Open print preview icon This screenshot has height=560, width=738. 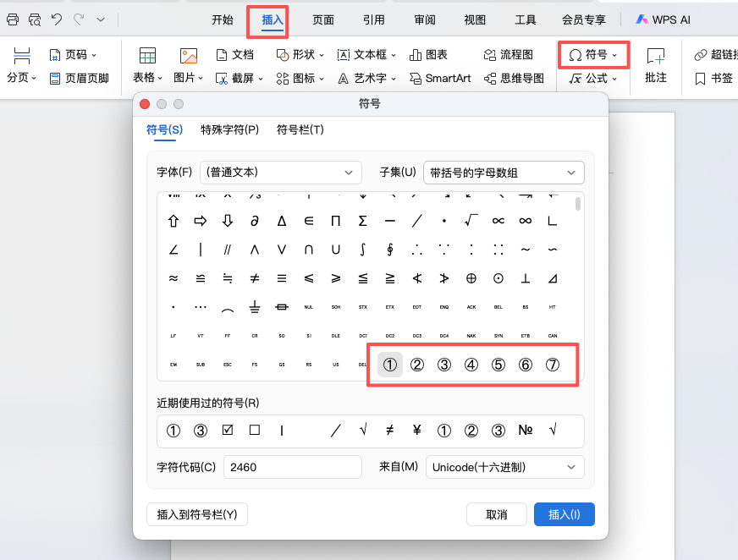point(35,19)
